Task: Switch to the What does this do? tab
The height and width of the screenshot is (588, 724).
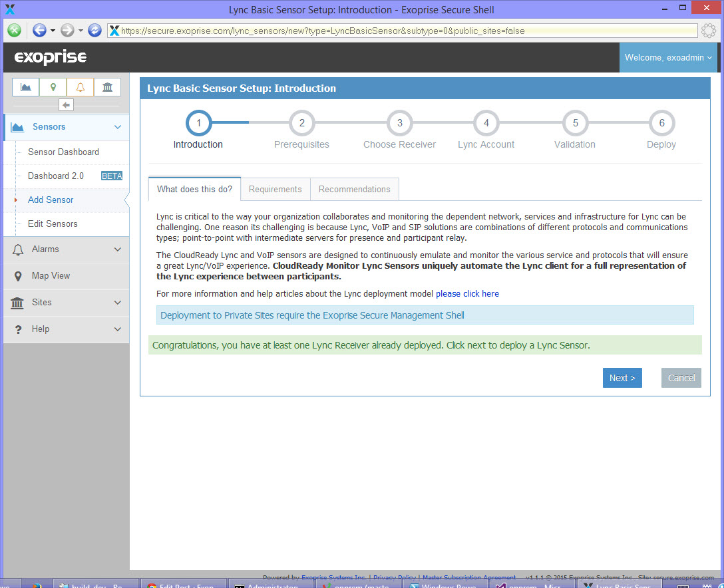Action: coord(194,189)
